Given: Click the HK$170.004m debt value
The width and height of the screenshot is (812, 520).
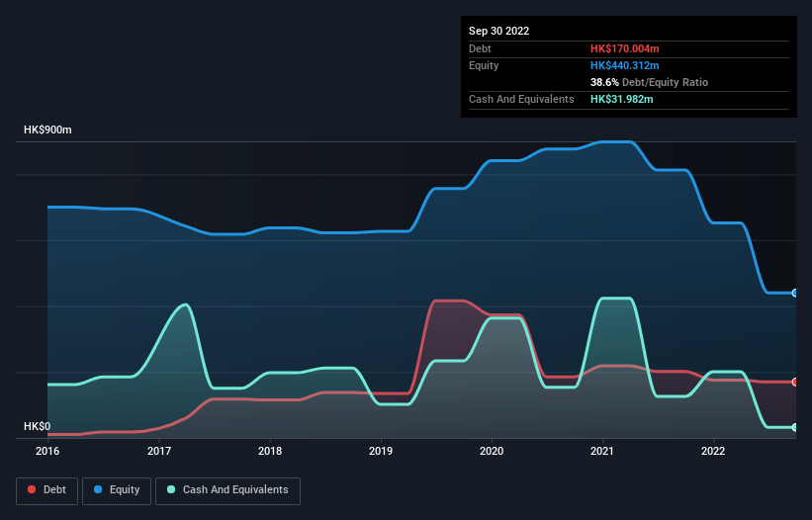Looking at the screenshot, I should [x=624, y=48].
